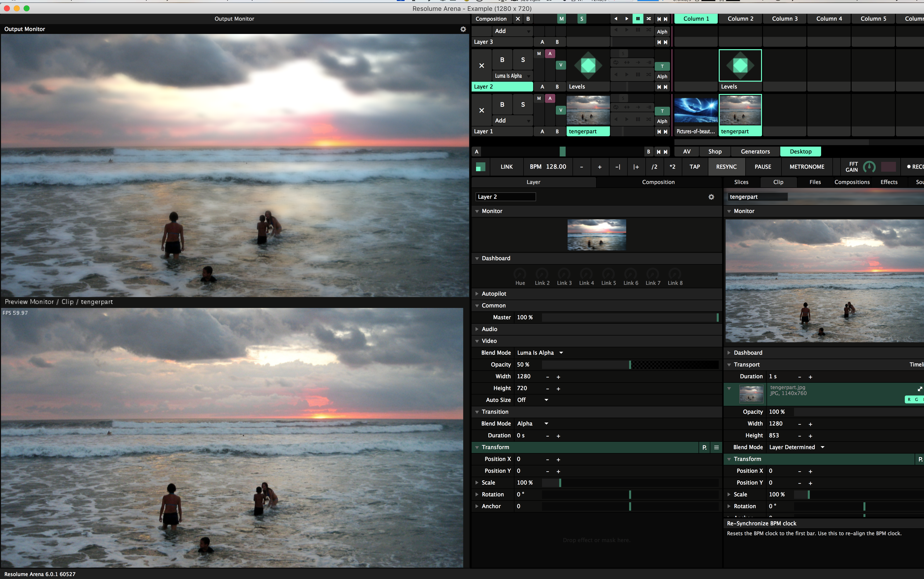Open Output Monitor settings gear

click(463, 29)
